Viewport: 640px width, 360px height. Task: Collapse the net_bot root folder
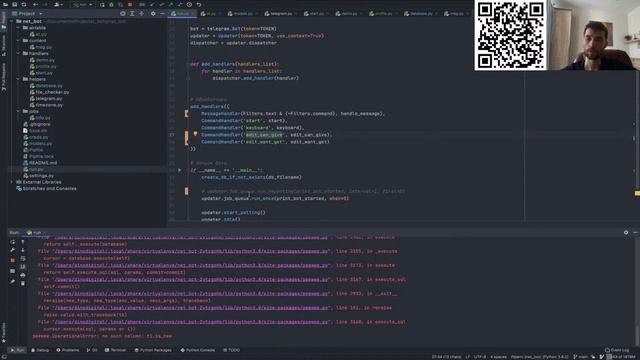point(12,21)
